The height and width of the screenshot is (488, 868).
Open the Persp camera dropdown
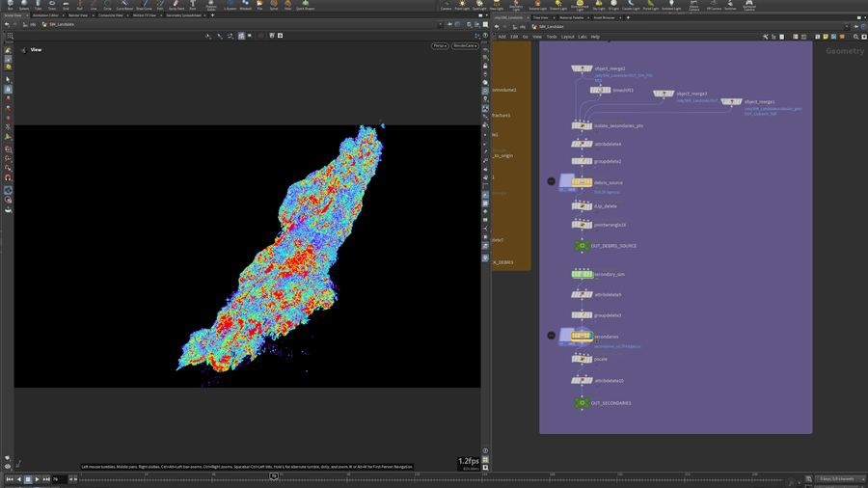pyautogui.click(x=440, y=45)
